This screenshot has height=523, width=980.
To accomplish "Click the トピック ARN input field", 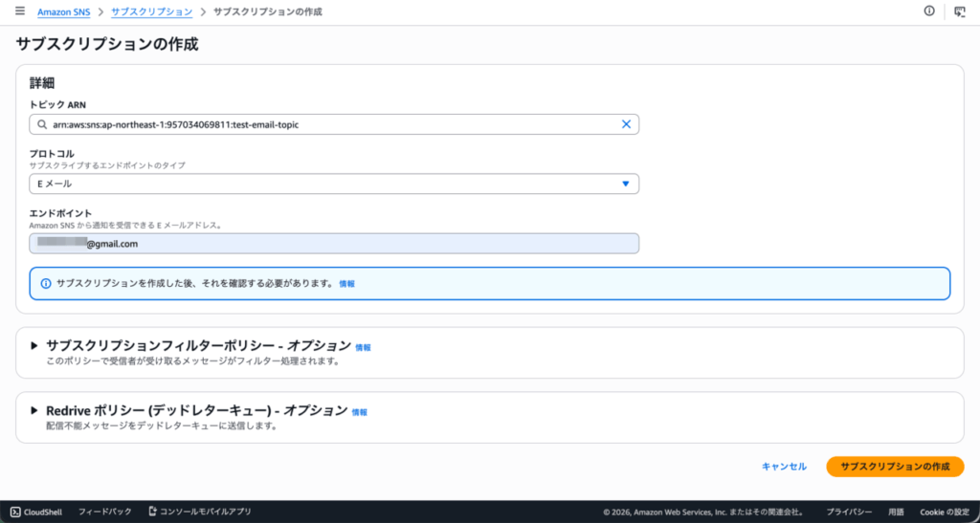I will (x=334, y=124).
